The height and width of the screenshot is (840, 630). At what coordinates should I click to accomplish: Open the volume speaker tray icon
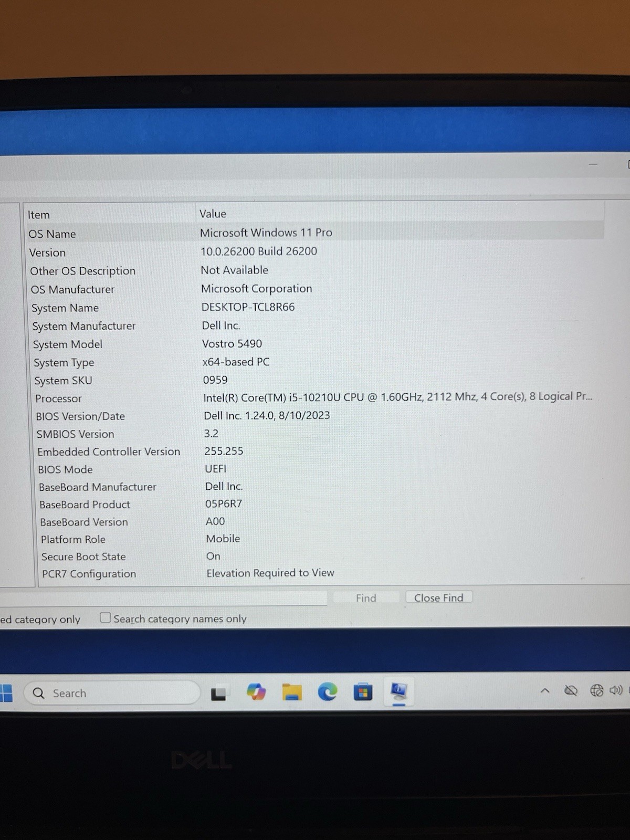click(x=616, y=690)
